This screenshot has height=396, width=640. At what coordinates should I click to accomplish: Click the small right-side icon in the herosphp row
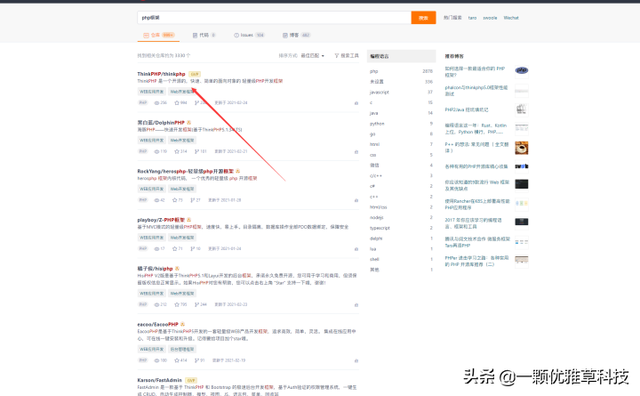356,200
